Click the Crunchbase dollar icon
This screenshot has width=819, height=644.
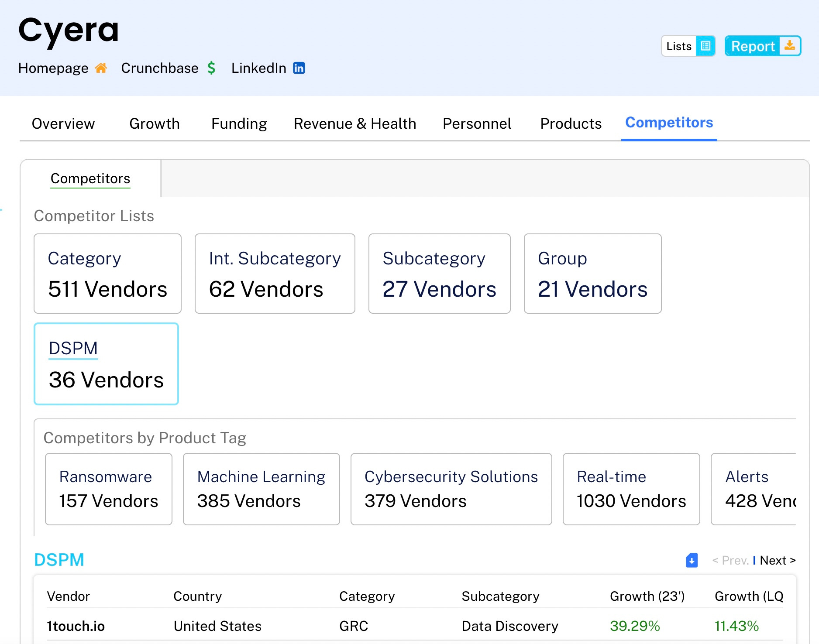click(x=211, y=68)
